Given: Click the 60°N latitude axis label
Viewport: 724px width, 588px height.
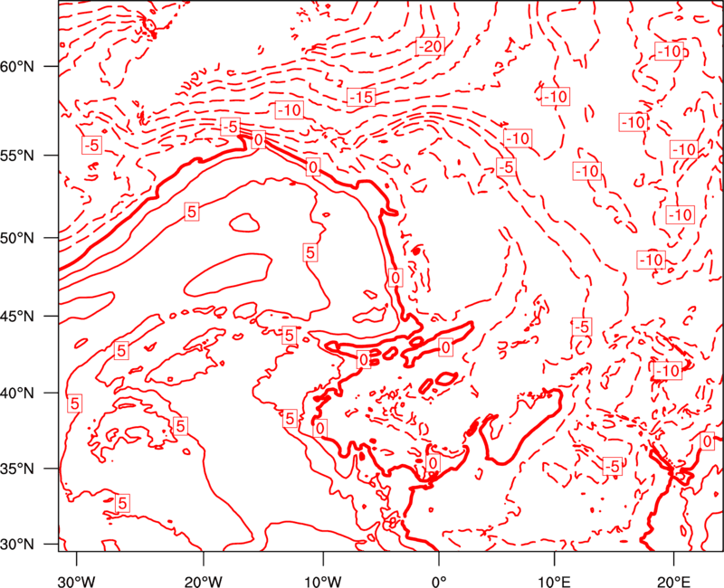Looking at the screenshot, I should pos(17,67).
